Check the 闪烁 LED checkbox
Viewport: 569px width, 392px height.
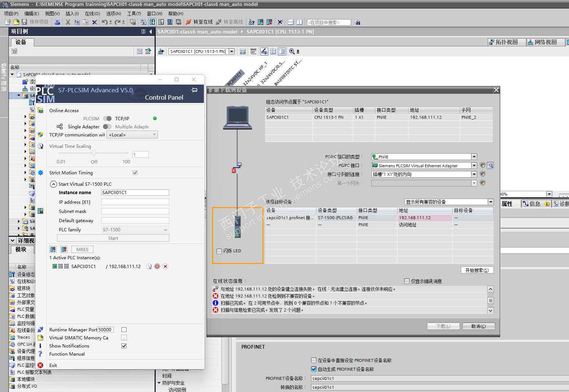coord(219,251)
